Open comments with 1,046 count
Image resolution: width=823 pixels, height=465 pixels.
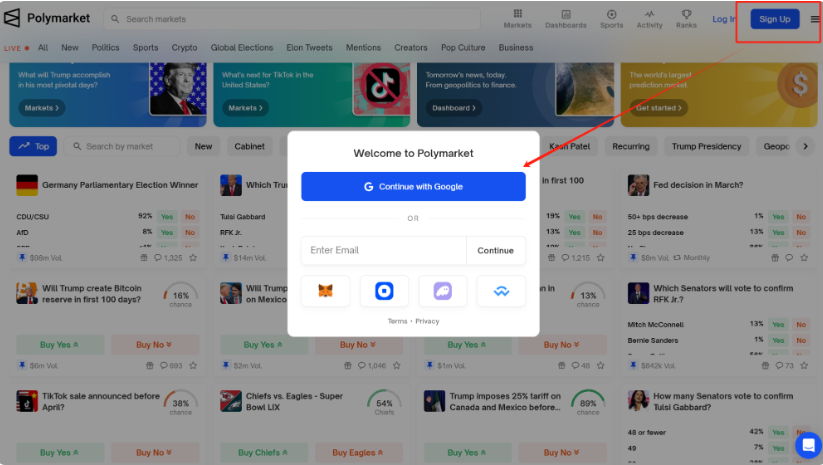372,365
